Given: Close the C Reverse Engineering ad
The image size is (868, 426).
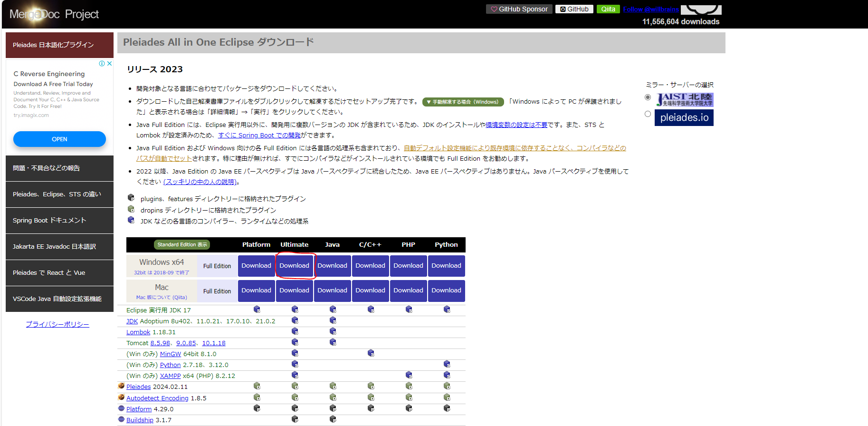Looking at the screenshot, I should pos(110,64).
